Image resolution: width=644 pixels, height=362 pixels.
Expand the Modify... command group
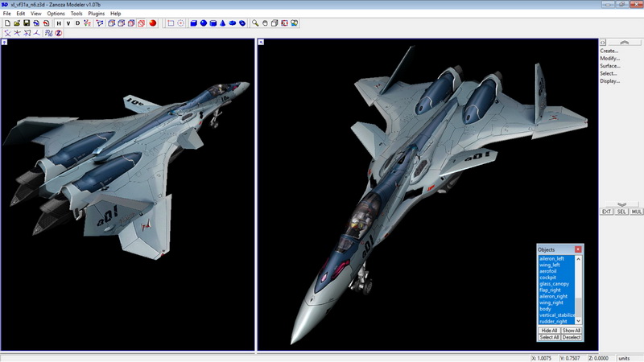609,58
